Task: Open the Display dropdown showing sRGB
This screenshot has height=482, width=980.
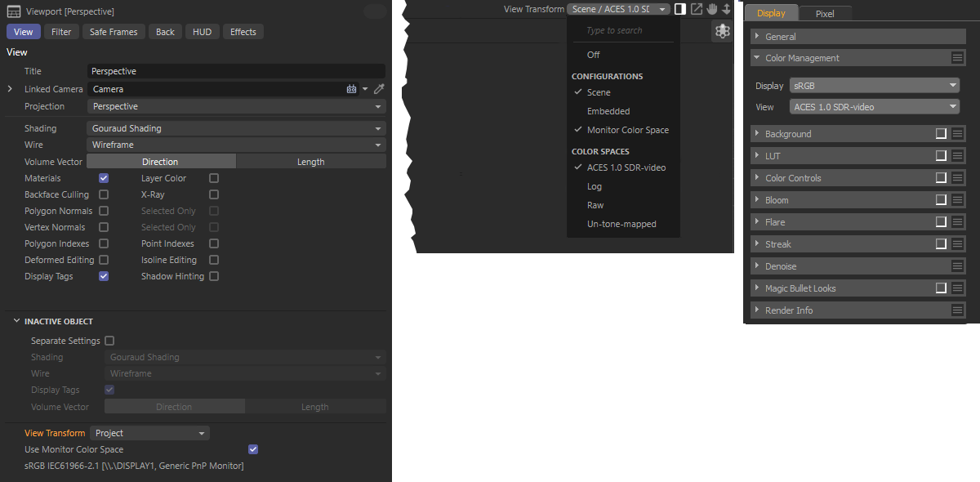Action: (x=874, y=86)
